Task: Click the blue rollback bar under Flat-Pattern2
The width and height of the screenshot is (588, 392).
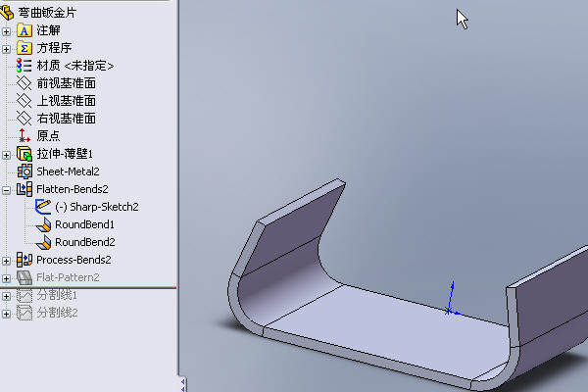Action: (x=88, y=288)
